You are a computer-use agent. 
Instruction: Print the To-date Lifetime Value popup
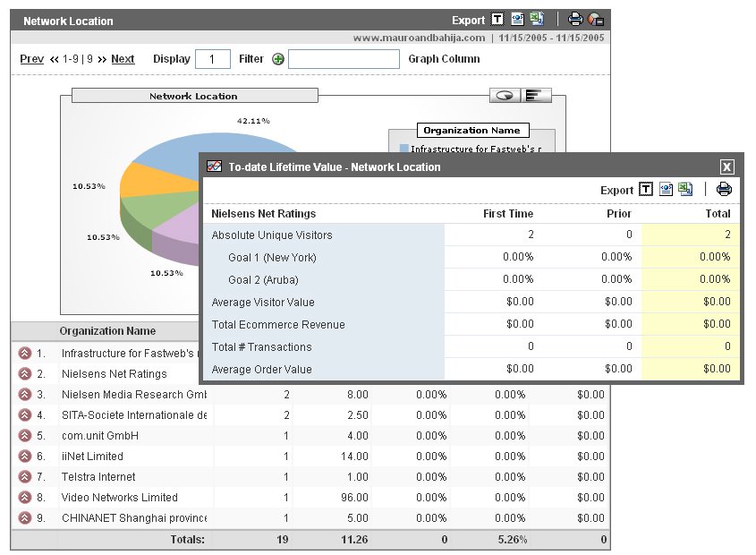click(724, 189)
